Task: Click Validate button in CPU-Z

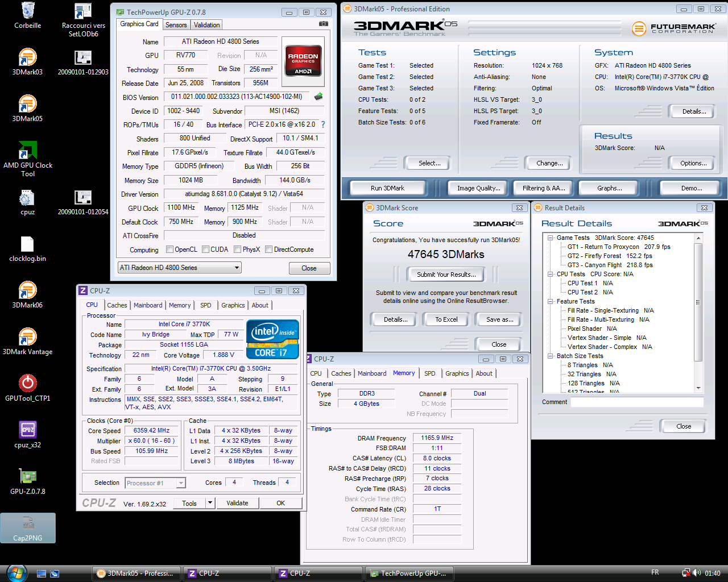Action: pyautogui.click(x=237, y=503)
